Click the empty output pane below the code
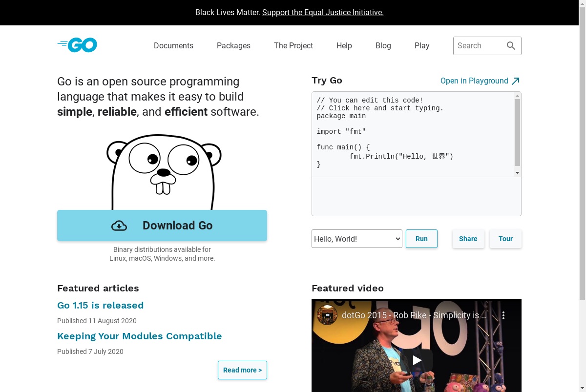The height and width of the screenshot is (392, 586). 417,196
